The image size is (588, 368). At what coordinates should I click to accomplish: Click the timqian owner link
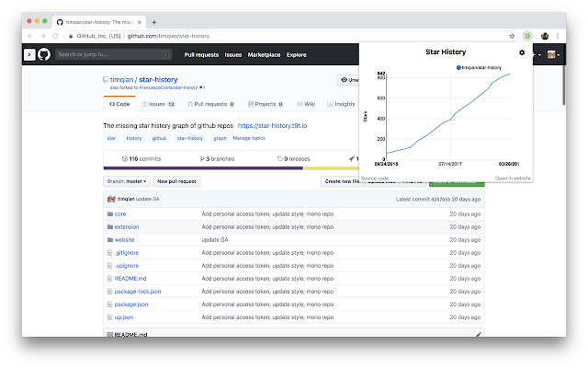pyautogui.click(x=121, y=80)
